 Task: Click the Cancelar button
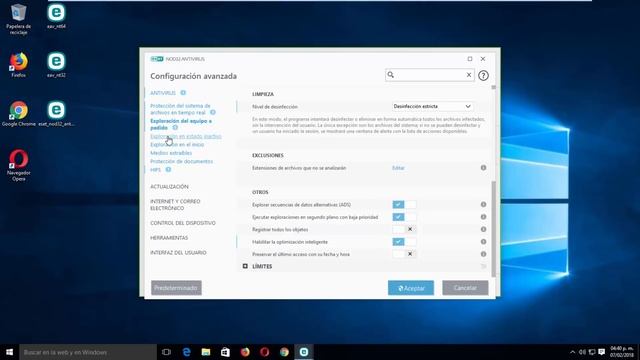tap(465, 288)
